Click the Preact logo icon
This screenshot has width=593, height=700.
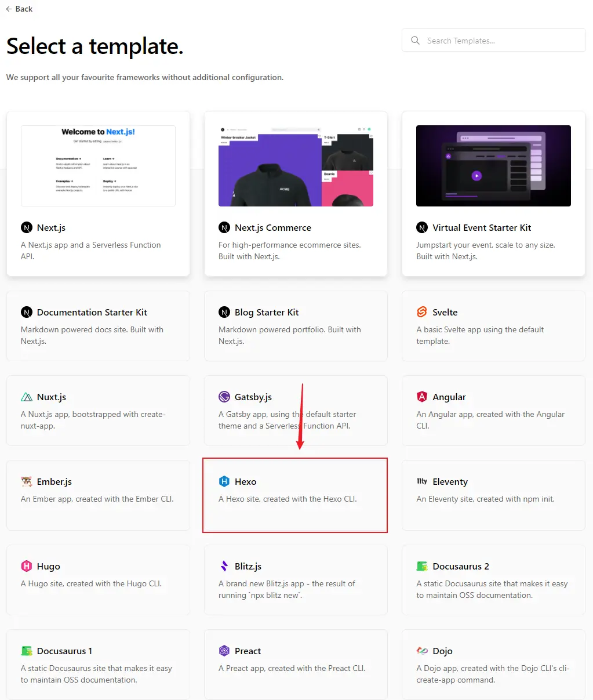point(224,651)
